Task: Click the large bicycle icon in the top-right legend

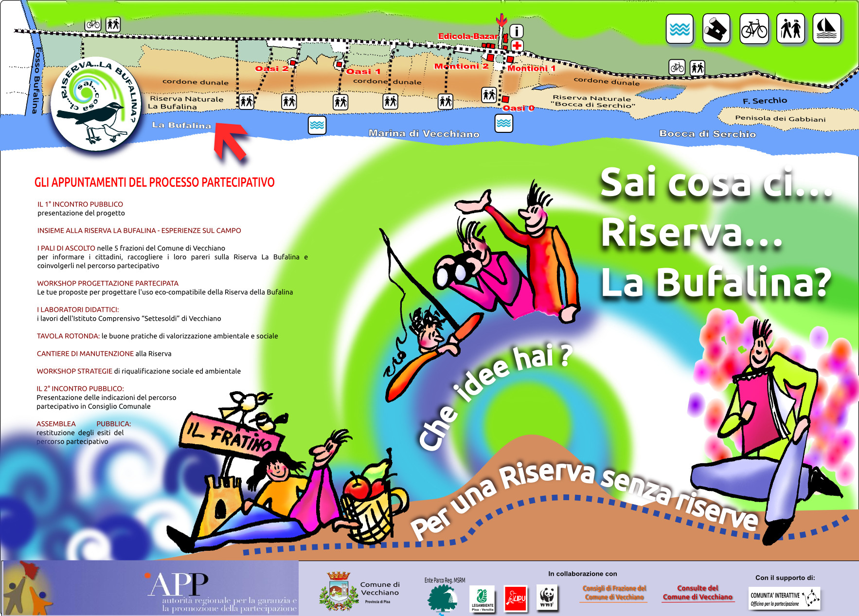Action: [x=753, y=29]
